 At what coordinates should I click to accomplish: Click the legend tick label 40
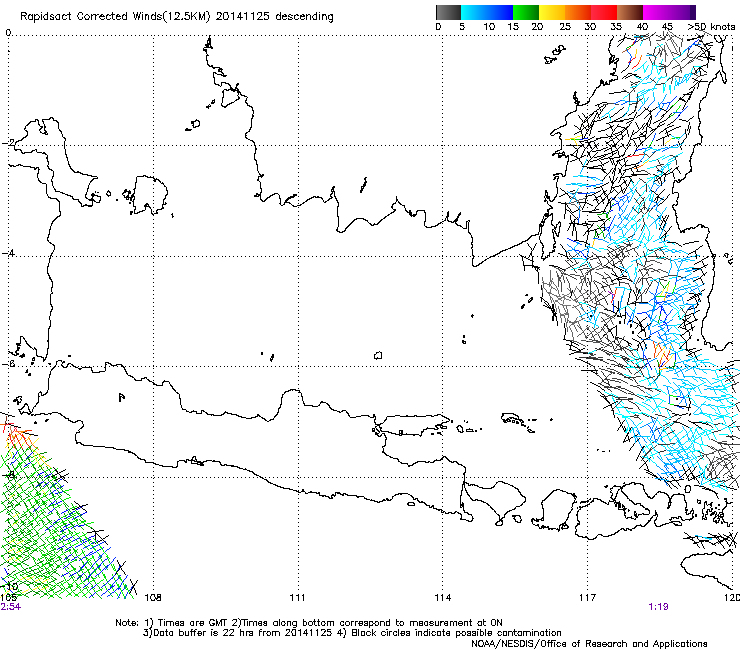642,27
